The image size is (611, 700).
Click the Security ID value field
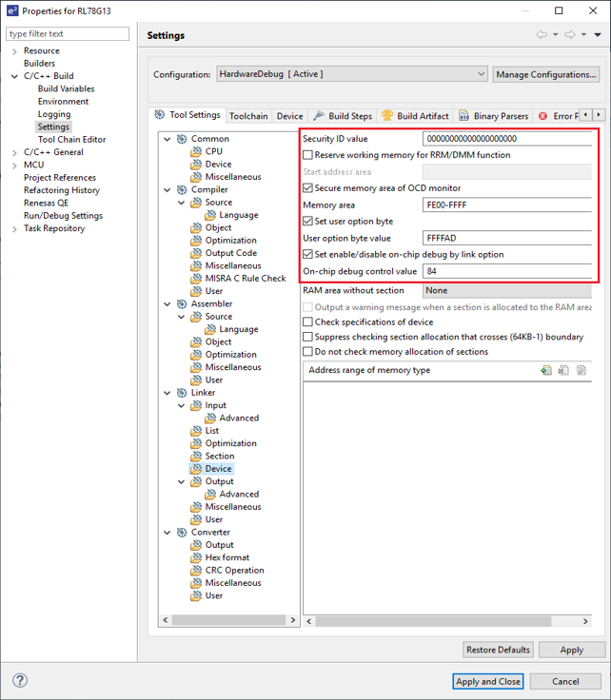tap(507, 139)
